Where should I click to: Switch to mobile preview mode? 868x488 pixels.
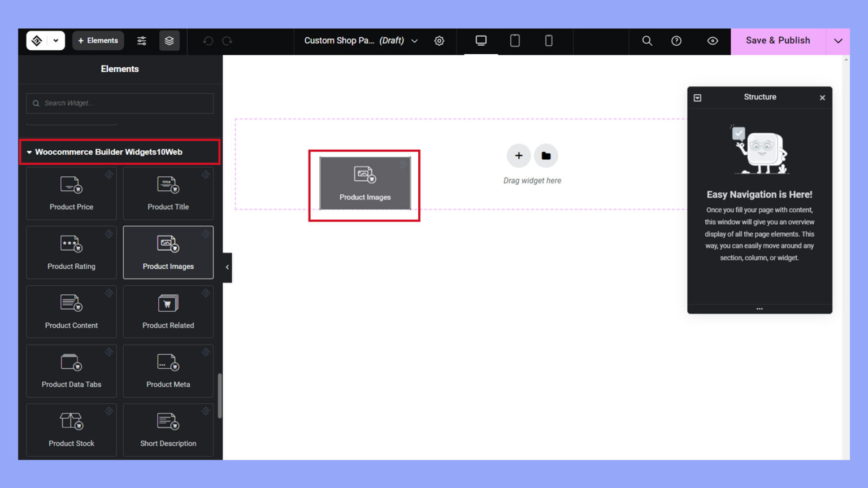[548, 41]
